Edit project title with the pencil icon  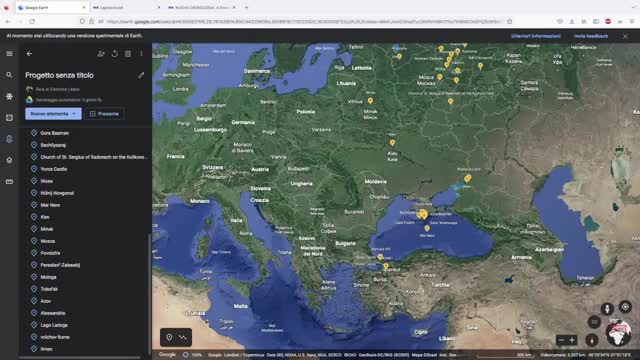pos(141,75)
